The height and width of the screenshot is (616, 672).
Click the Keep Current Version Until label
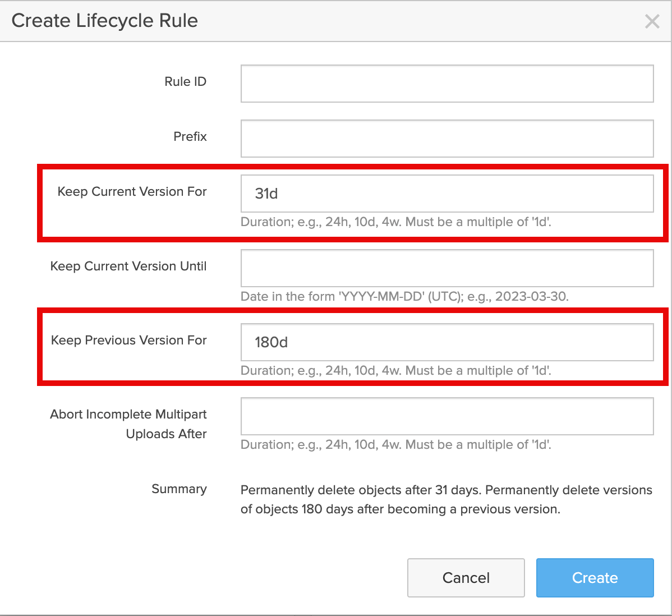[128, 266]
